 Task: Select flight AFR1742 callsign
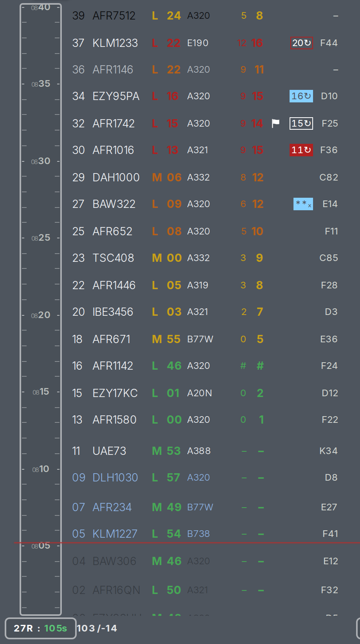click(113, 123)
